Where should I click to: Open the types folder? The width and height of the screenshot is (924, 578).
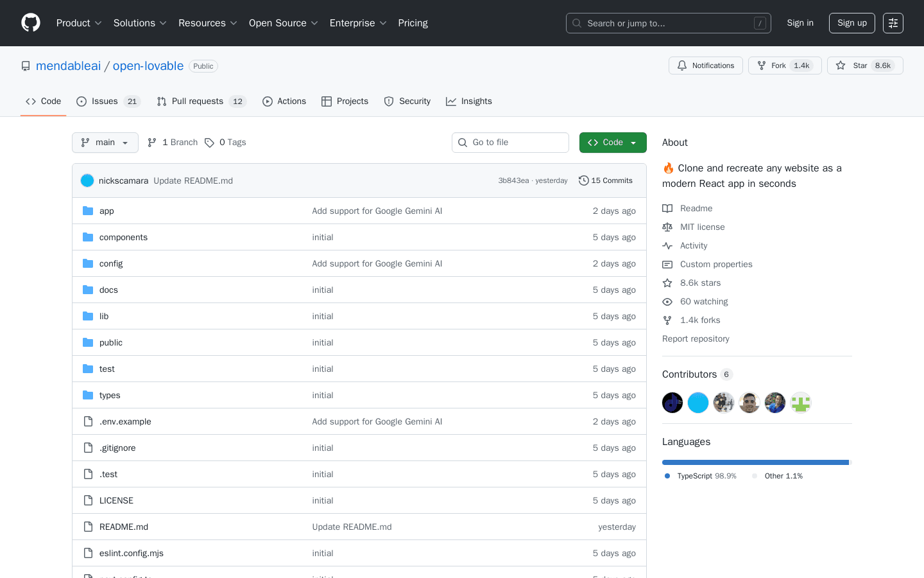[110, 395]
